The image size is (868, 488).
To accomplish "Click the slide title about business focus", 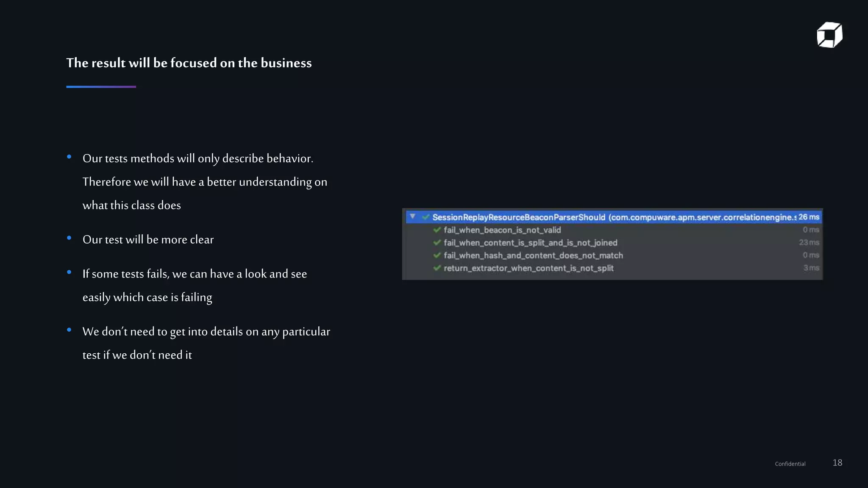I will pos(189,63).
